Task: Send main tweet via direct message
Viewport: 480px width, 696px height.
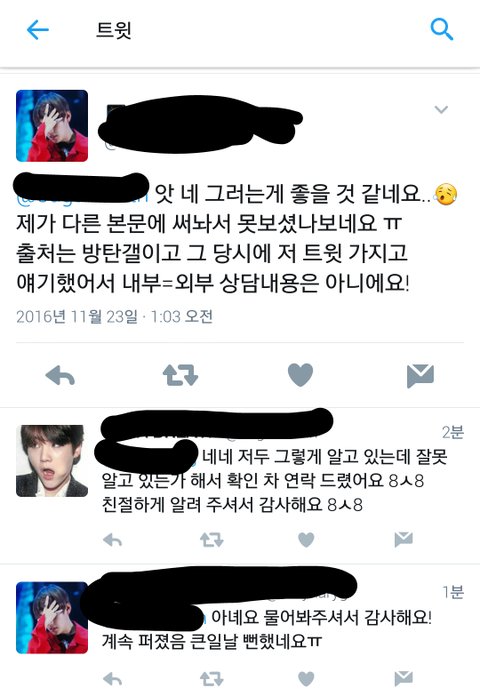Action: (x=420, y=376)
